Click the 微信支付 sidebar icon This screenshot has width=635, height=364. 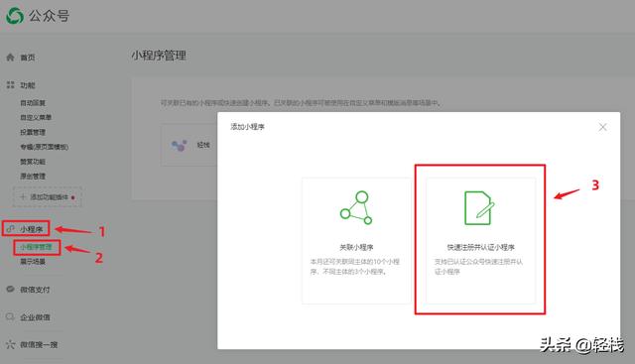tap(11, 289)
